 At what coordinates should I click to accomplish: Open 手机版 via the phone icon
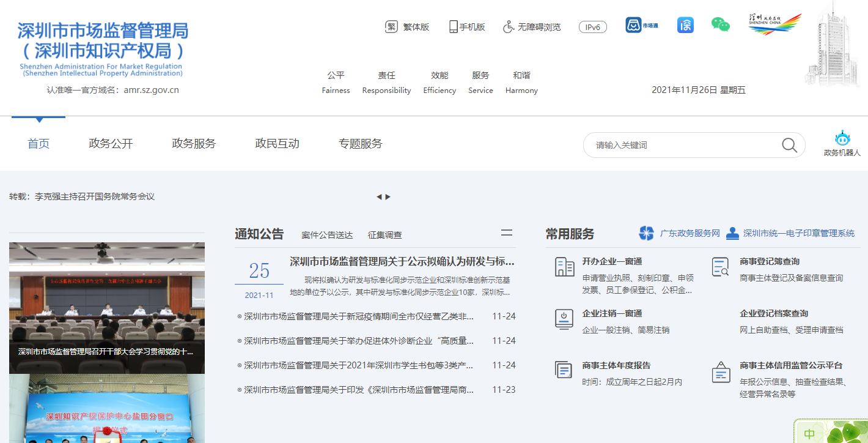[453, 26]
